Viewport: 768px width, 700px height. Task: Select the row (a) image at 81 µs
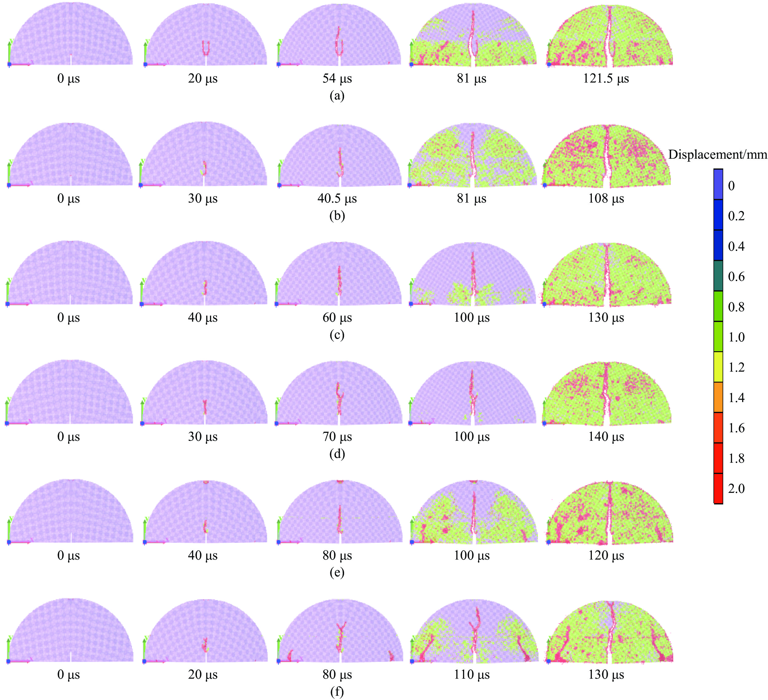tap(473, 35)
